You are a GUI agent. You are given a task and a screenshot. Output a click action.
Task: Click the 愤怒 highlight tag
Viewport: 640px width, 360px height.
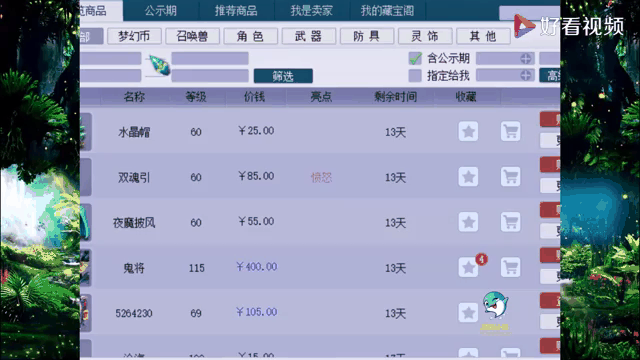click(321, 178)
